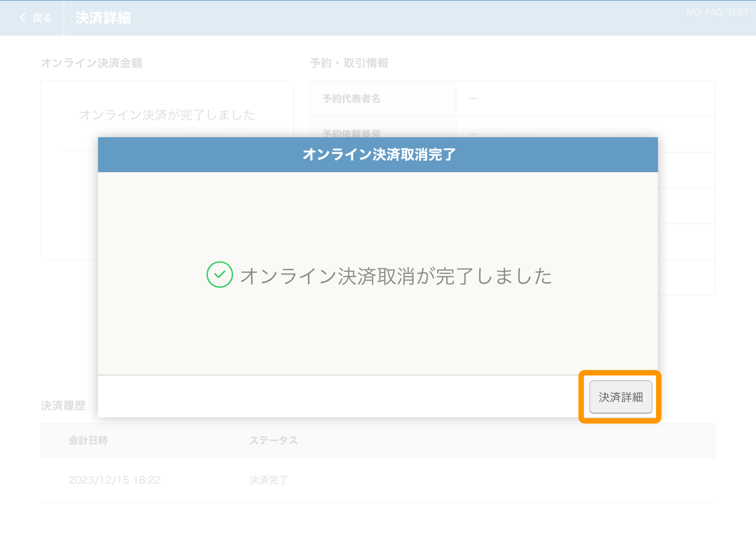Click the back chevron arrow icon
This screenshot has width=756, height=554.
[x=23, y=18]
